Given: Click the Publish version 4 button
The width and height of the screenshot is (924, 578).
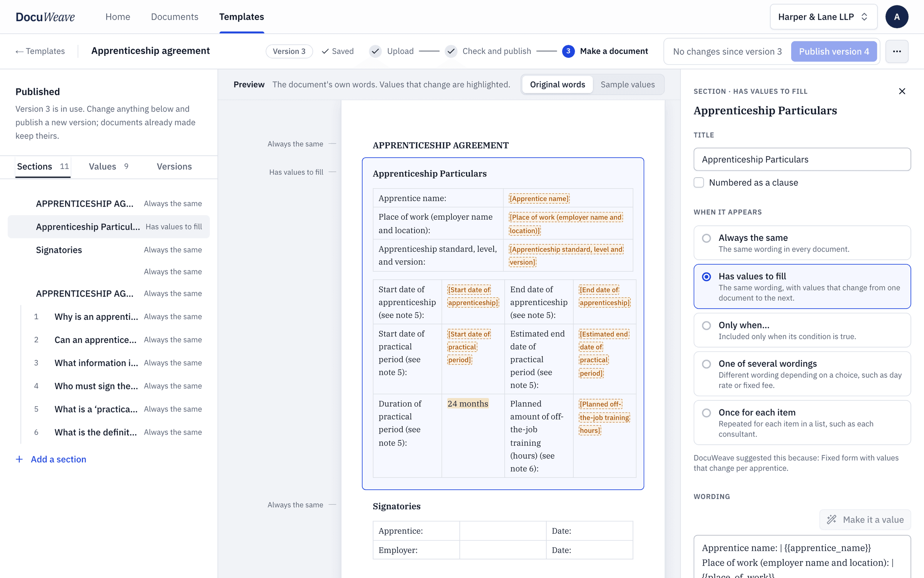Looking at the screenshot, I should point(834,51).
